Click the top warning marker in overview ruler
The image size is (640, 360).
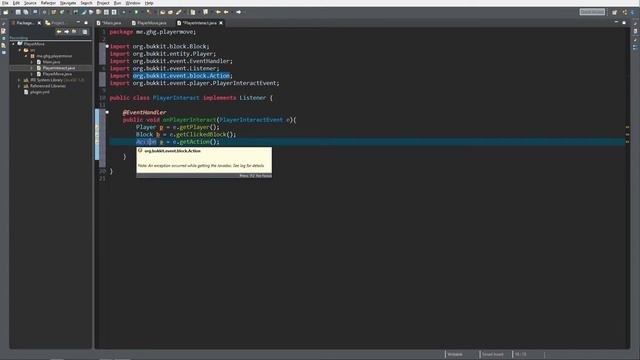click(627, 127)
